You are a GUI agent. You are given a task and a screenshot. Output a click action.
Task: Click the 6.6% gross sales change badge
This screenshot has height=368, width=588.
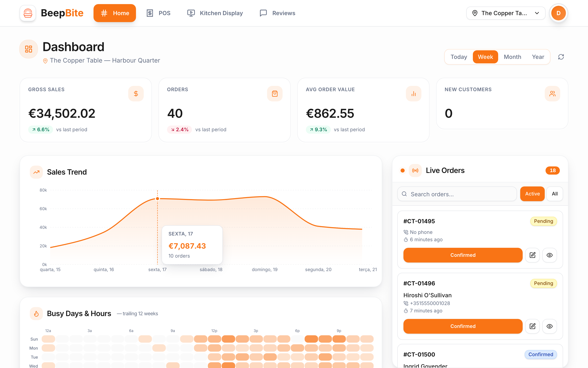pyautogui.click(x=41, y=129)
